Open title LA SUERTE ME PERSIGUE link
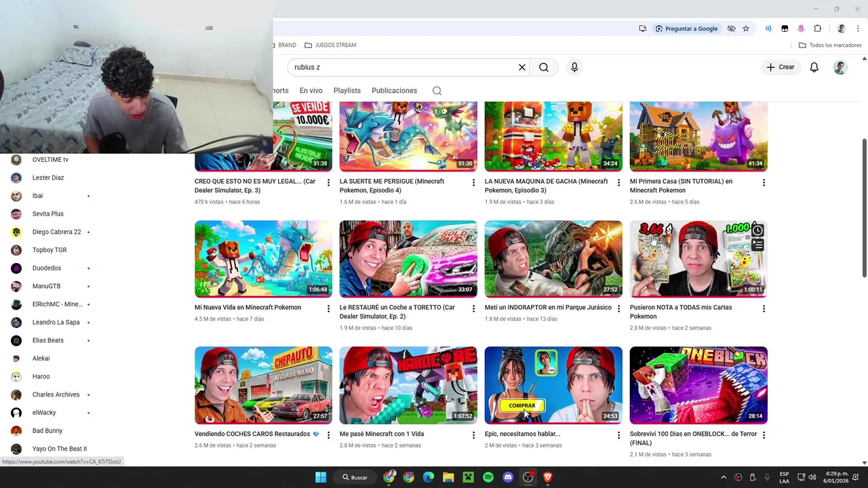Viewport: 868px width, 488px height. point(392,186)
